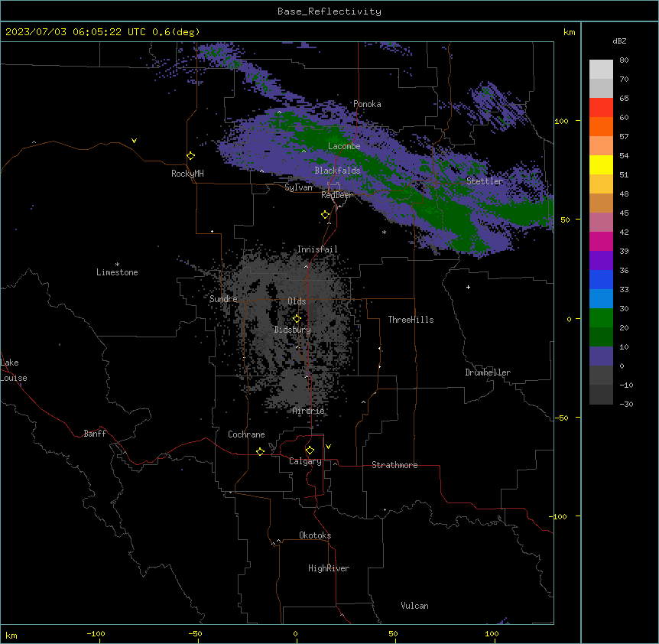Click the white plus marker north of Drumheller
The width and height of the screenshot is (659, 644).
(x=468, y=287)
